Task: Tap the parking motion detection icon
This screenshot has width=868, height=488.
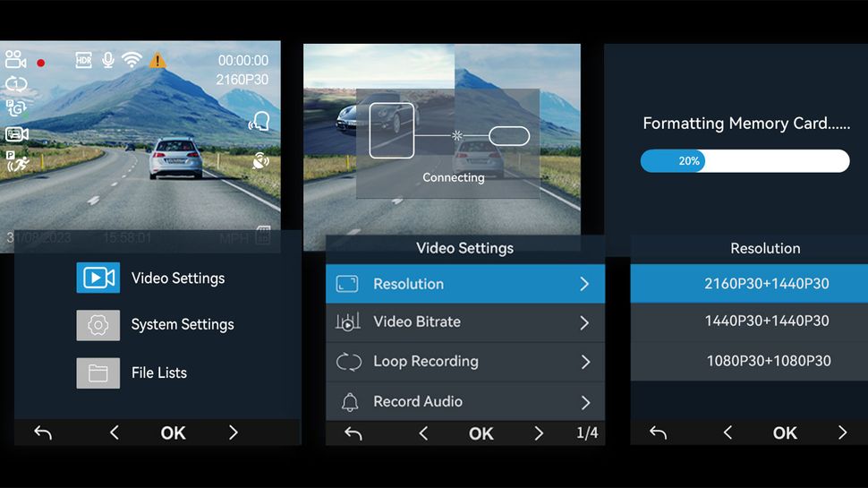Action: coord(17,161)
